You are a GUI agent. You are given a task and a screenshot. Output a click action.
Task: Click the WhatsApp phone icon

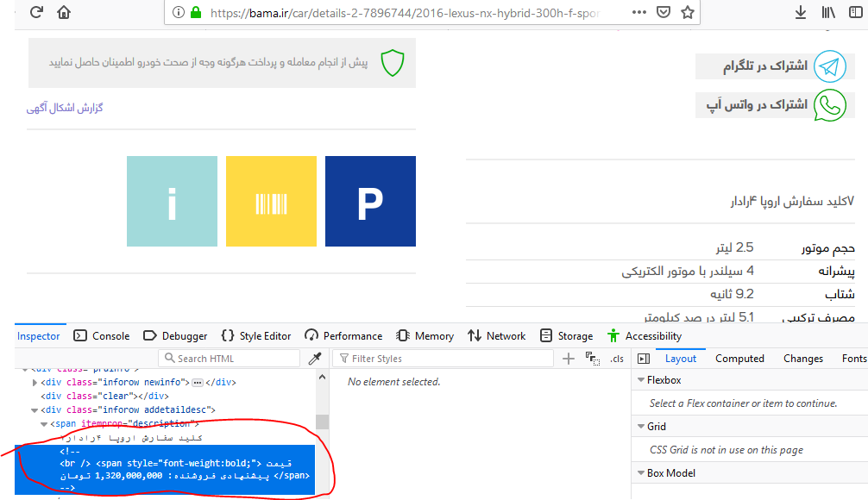[830, 105]
